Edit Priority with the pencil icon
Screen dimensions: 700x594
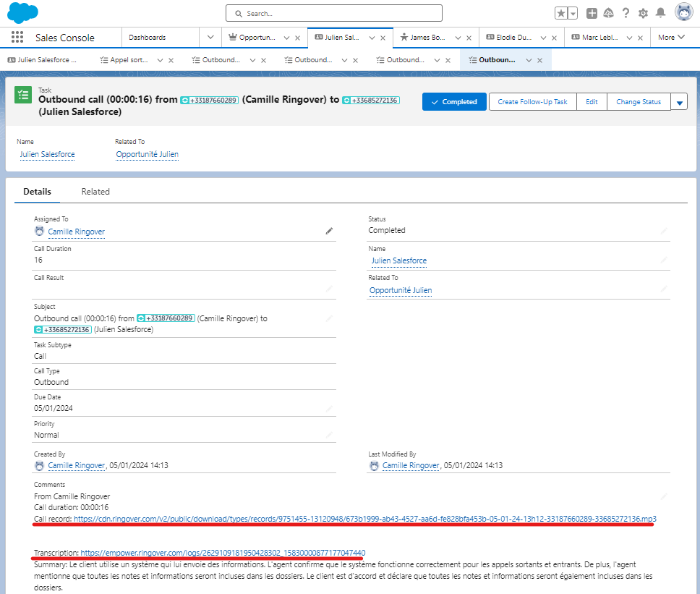(x=329, y=435)
